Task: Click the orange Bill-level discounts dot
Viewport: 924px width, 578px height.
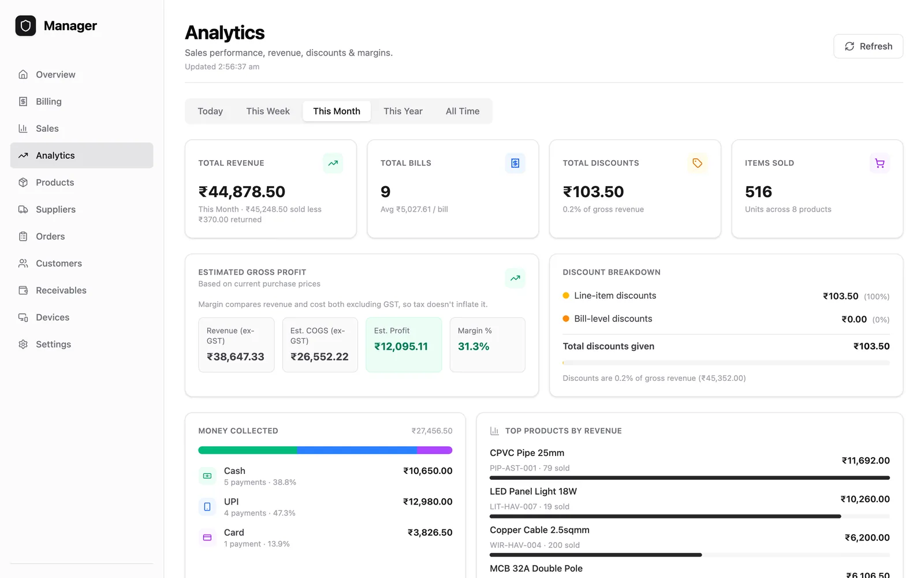Action: click(x=566, y=318)
